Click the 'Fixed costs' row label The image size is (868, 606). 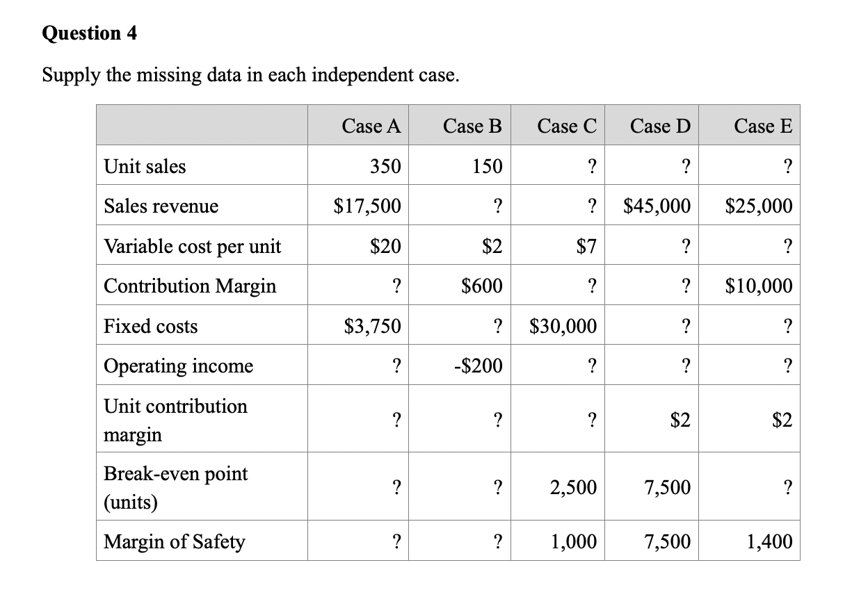point(150,326)
